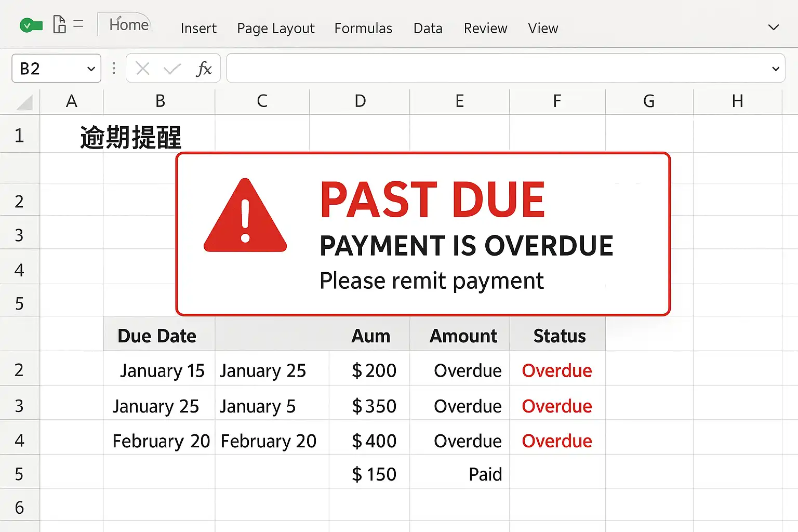Select column G header
This screenshot has width=798, height=532.
point(649,101)
